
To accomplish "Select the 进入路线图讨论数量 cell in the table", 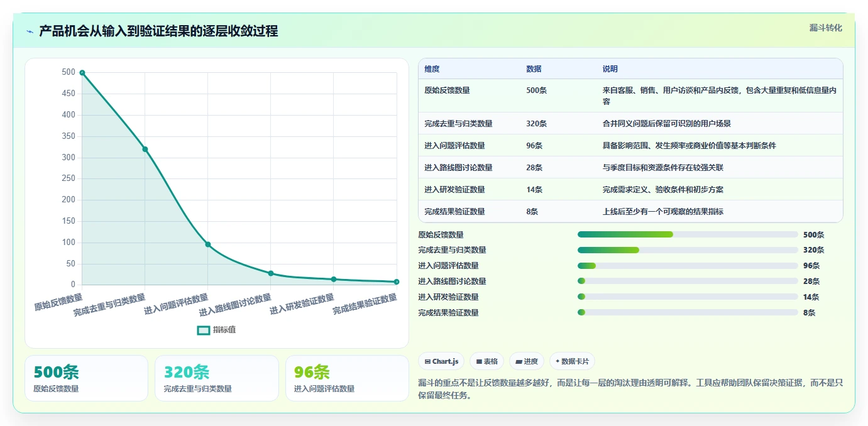I will tap(458, 168).
